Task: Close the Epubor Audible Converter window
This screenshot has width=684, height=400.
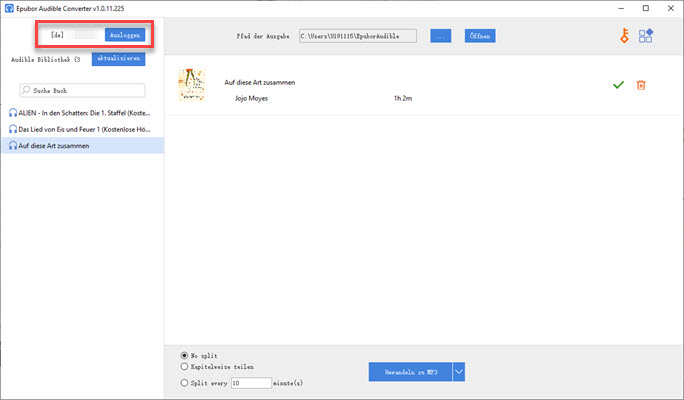Action: click(670, 8)
